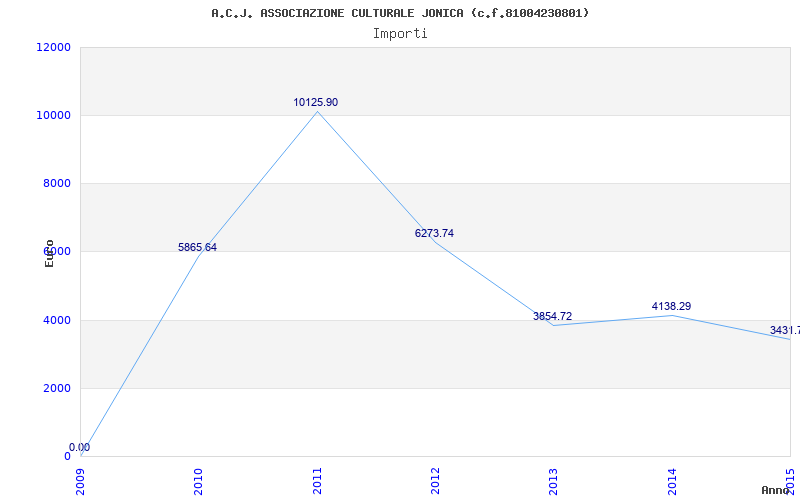Click the 10000 y-axis value

click(x=54, y=115)
